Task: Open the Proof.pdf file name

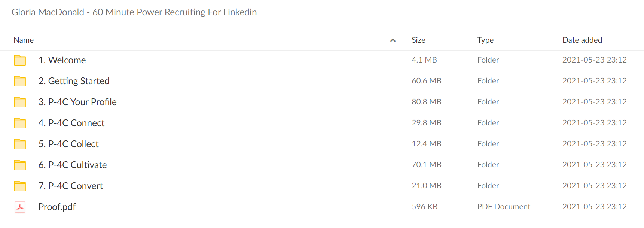Action: coord(57,207)
